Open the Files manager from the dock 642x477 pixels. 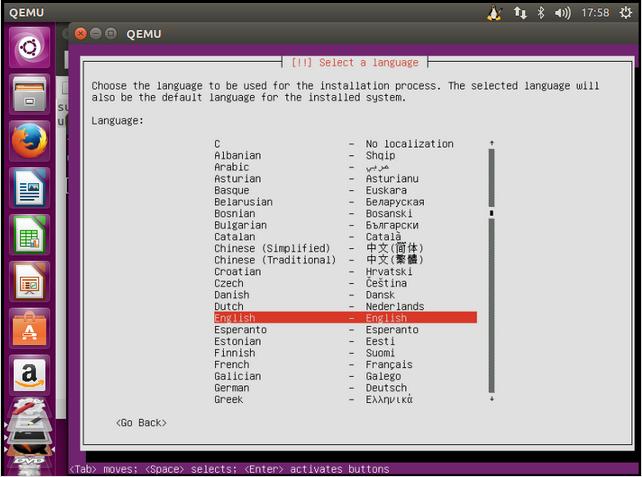[x=30, y=95]
